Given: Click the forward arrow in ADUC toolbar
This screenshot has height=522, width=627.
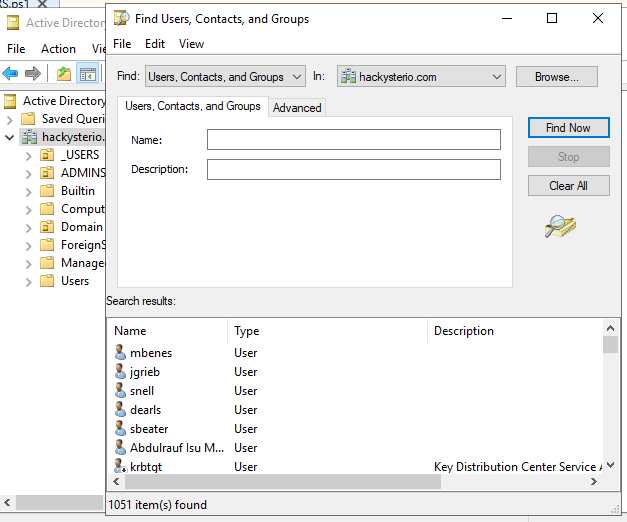Looking at the screenshot, I should click(x=33, y=74).
